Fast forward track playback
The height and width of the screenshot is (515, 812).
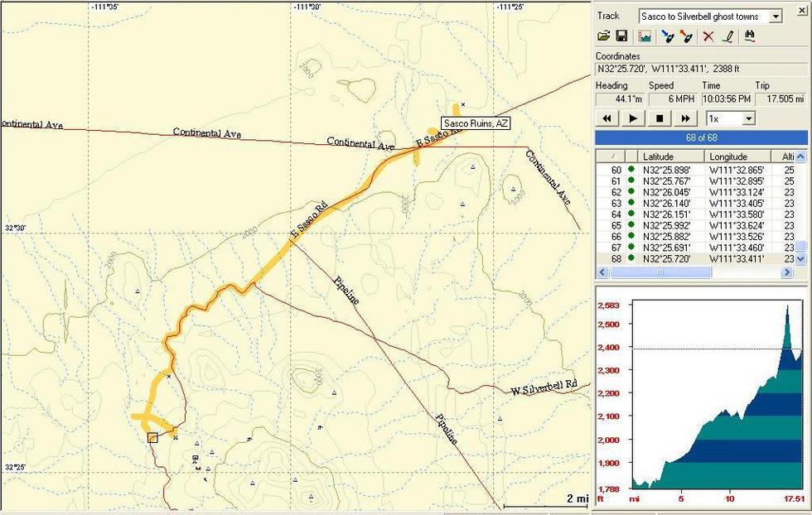685,118
